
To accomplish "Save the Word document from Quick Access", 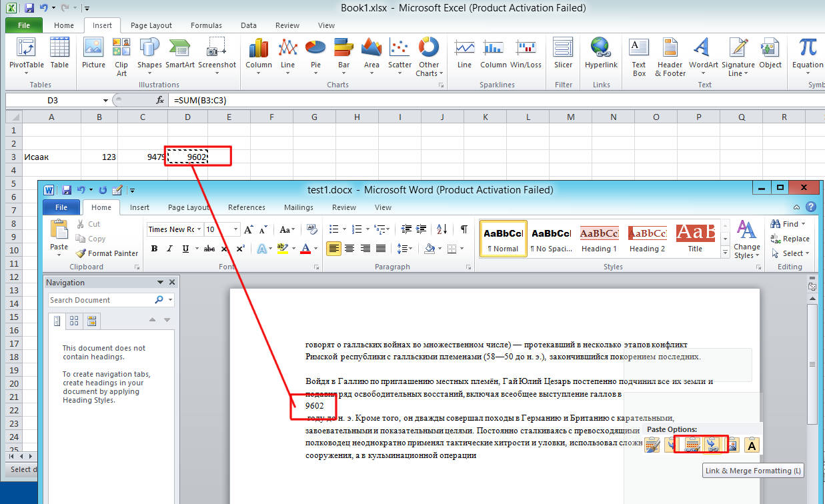I will coord(67,190).
